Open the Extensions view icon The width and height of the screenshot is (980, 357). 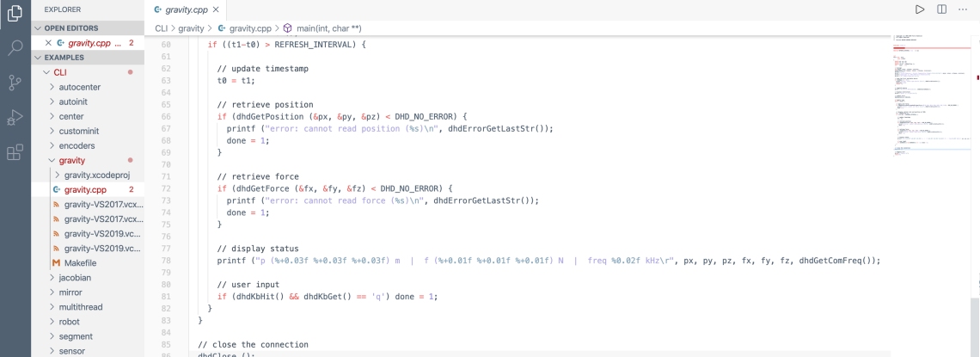click(x=15, y=153)
